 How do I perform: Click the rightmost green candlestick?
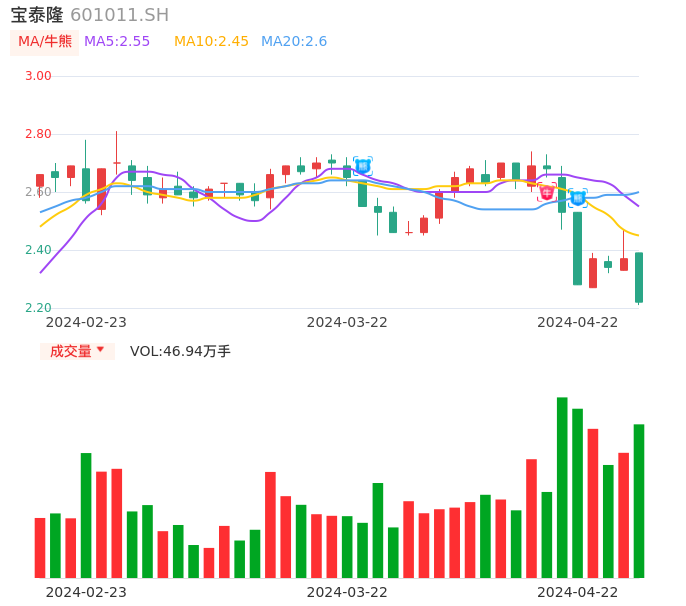coord(639,277)
